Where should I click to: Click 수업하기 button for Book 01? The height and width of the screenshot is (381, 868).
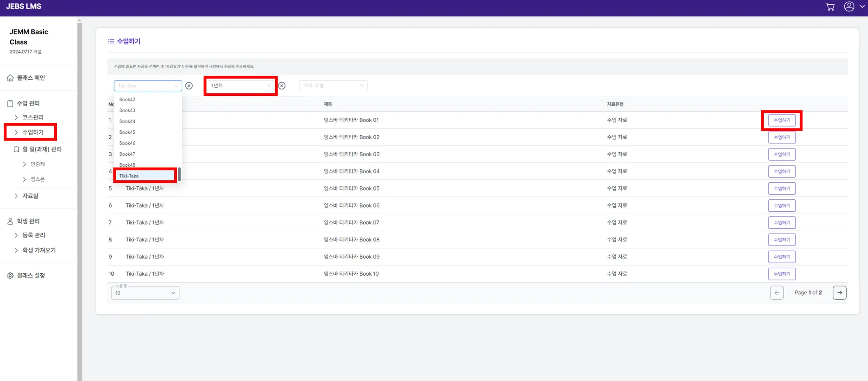(782, 120)
